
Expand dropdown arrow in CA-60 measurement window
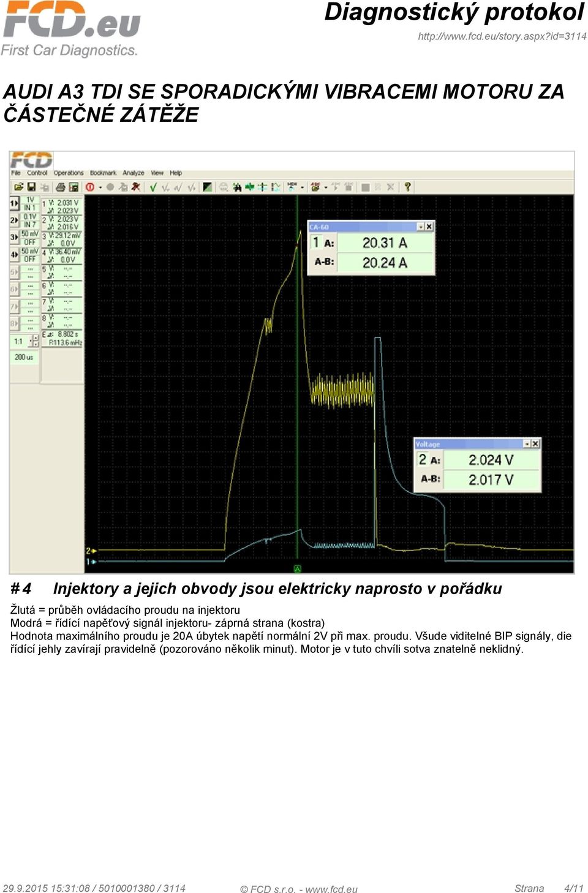pyautogui.click(x=420, y=227)
